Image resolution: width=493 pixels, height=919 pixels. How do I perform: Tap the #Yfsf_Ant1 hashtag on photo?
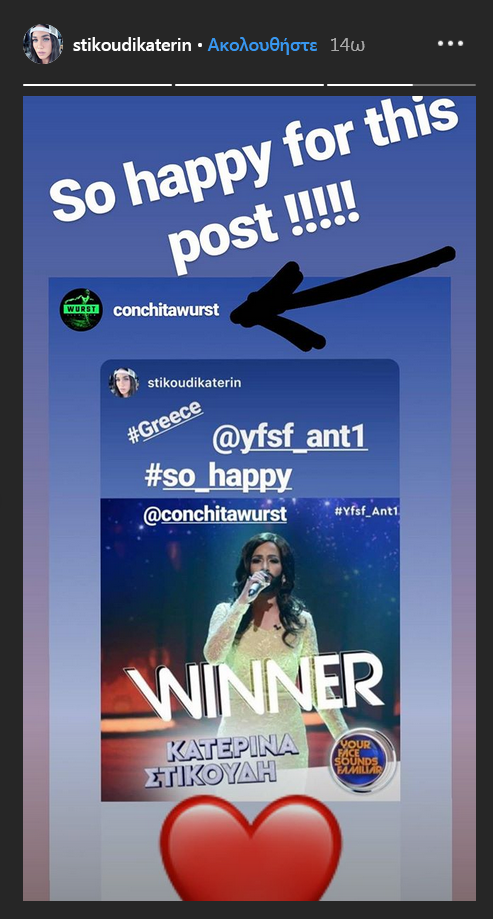367,511
